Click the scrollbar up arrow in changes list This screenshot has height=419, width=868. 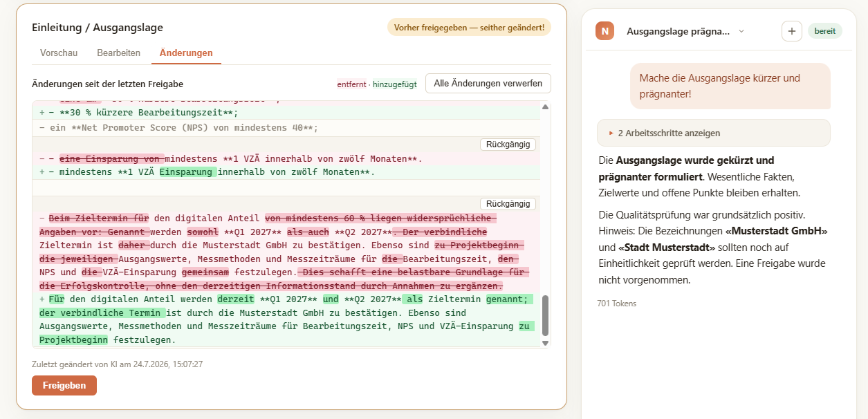545,107
